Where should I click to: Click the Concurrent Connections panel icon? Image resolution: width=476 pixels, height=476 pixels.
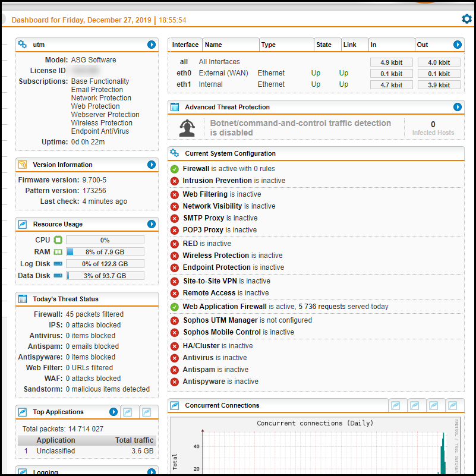coord(175,405)
